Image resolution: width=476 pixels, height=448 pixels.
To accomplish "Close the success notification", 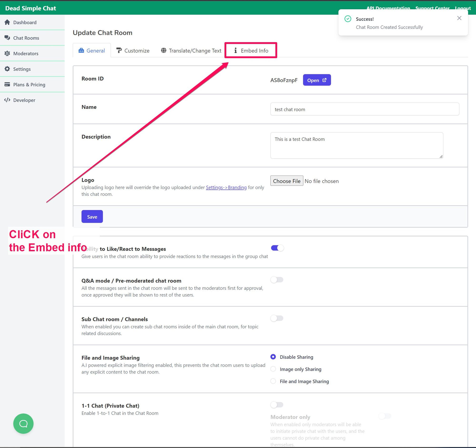I will 459,18.
